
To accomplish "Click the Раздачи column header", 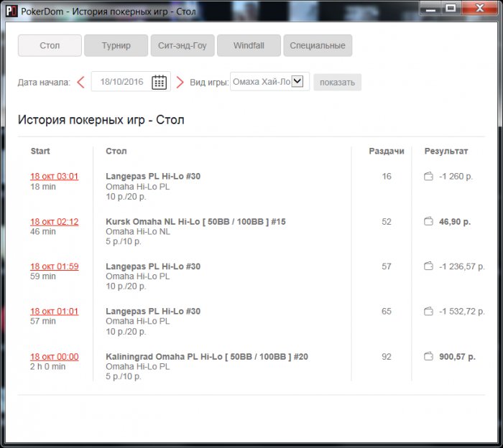I will (x=387, y=151).
